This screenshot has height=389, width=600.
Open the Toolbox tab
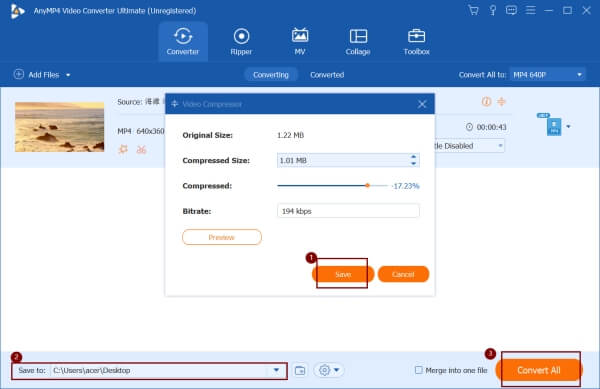click(x=416, y=41)
